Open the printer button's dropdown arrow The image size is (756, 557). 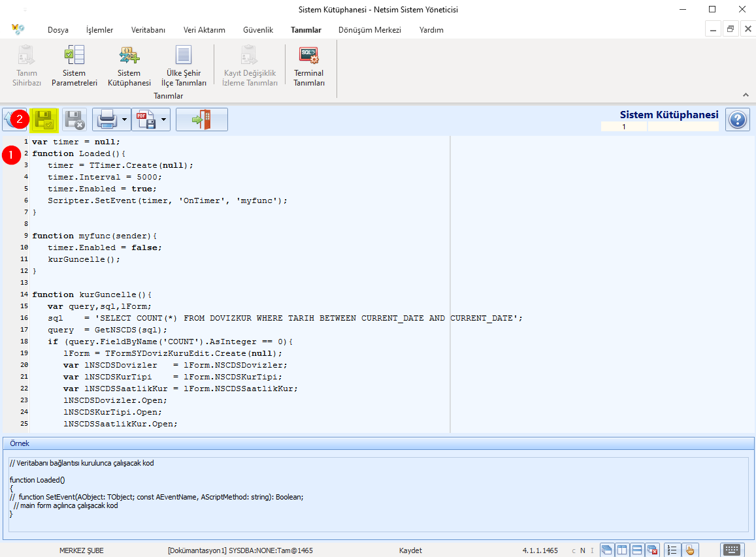(124, 119)
